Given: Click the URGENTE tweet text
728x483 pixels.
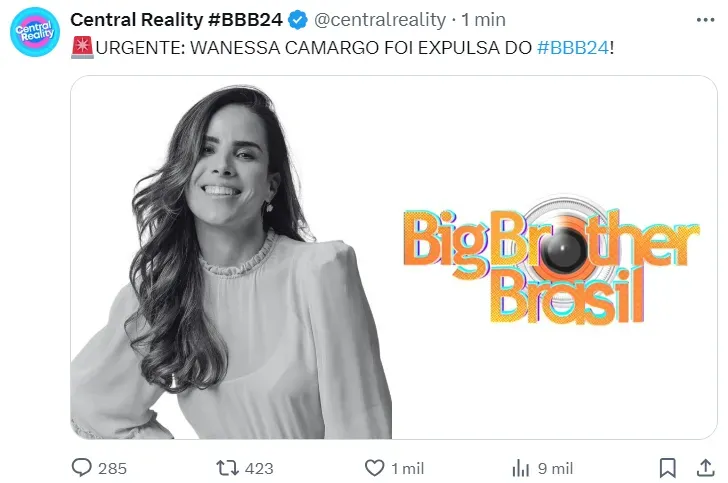Looking at the screenshot, I should pyautogui.click(x=343, y=47).
